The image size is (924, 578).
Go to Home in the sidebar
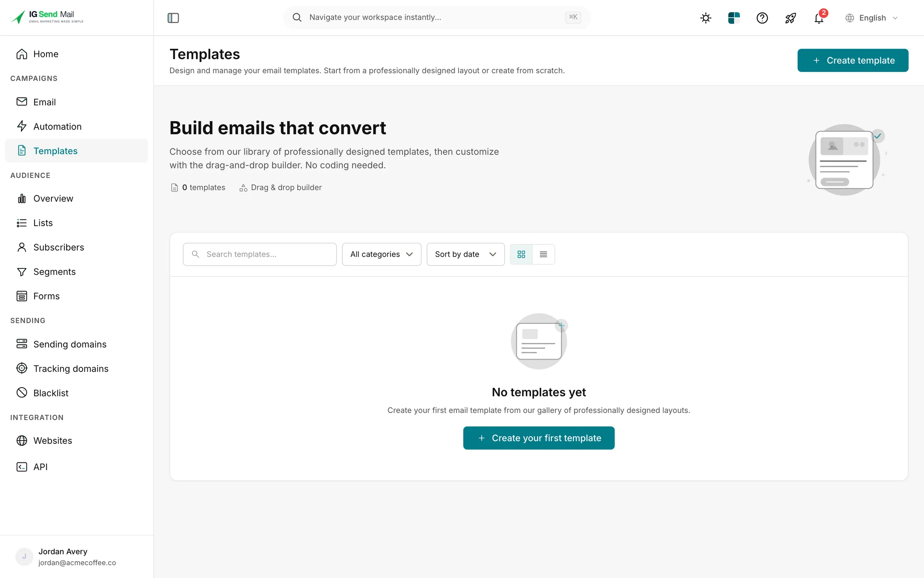[76, 54]
